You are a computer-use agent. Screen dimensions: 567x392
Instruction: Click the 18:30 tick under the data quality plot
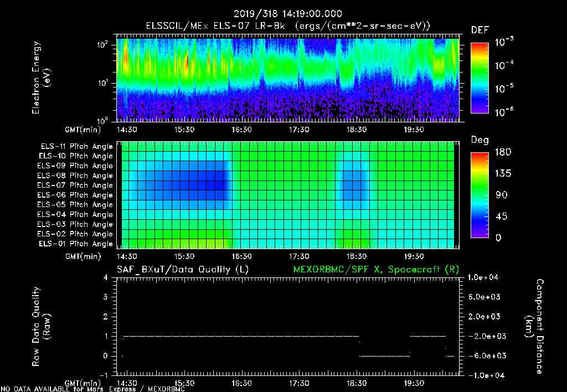(x=356, y=383)
